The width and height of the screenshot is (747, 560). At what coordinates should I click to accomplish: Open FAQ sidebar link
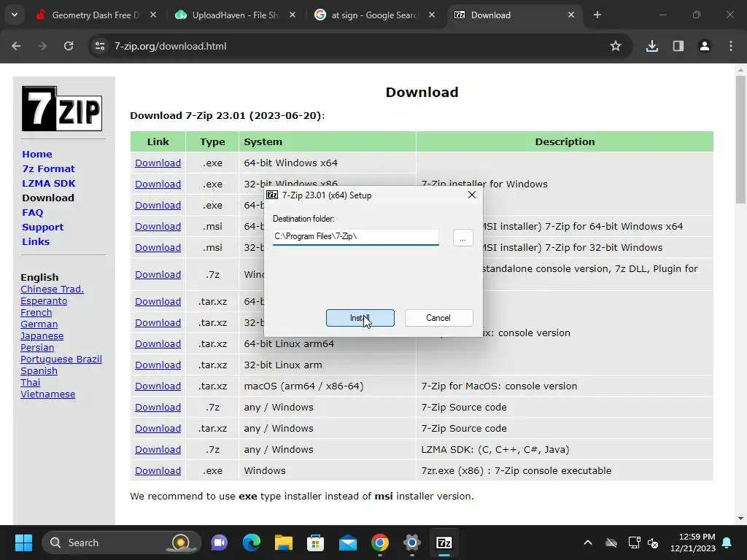(x=32, y=212)
